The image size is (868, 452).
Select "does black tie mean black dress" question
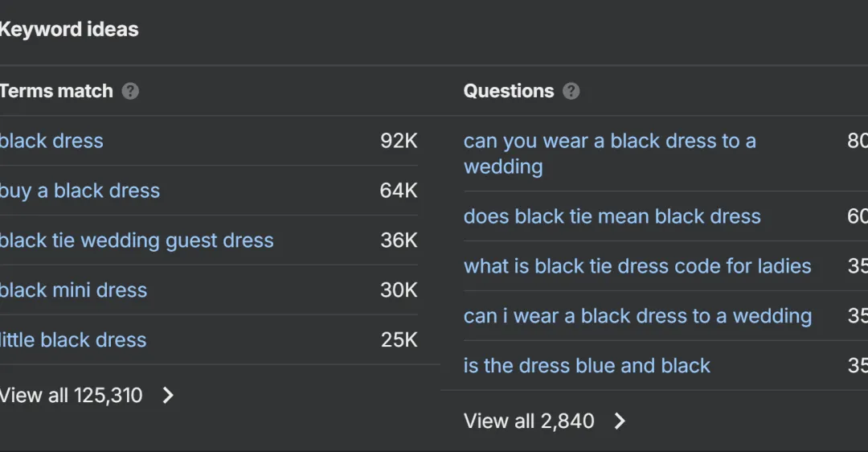(612, 216)
